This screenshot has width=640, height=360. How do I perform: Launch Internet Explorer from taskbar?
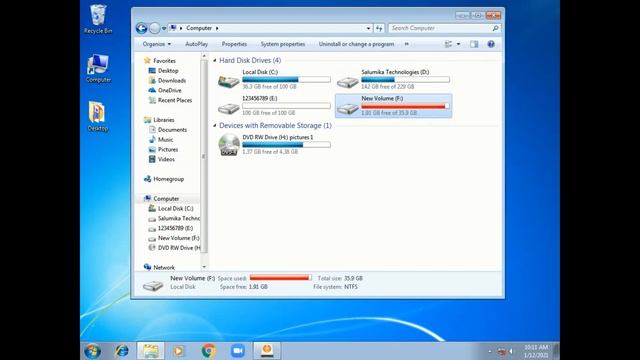(122, 351)
